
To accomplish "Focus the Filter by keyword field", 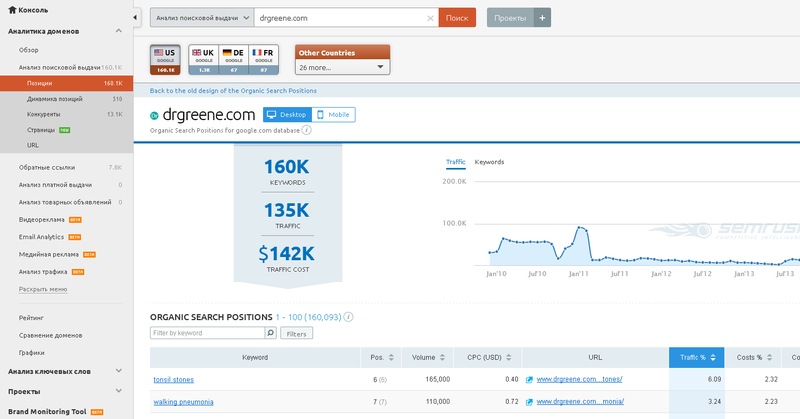I will click(207, 333).
